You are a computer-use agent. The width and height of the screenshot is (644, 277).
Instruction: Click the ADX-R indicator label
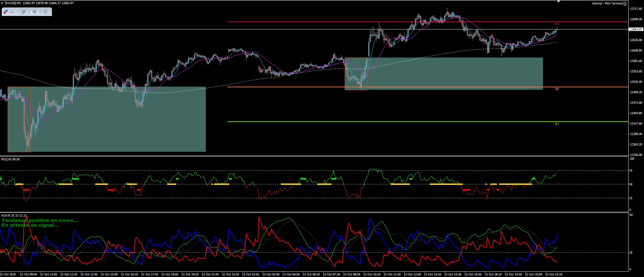click(14, 216)
